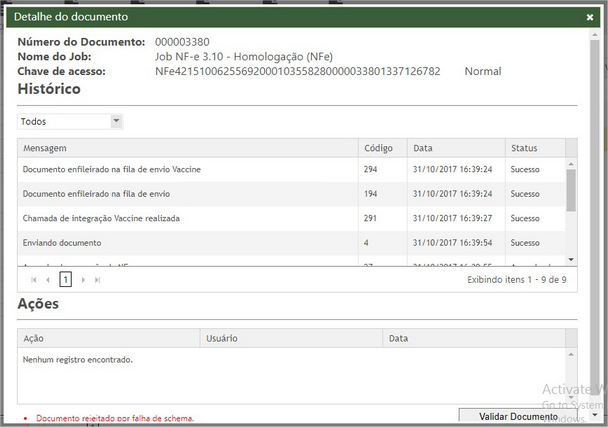
Task: Click document number 000003380
Action: point(182,42)
